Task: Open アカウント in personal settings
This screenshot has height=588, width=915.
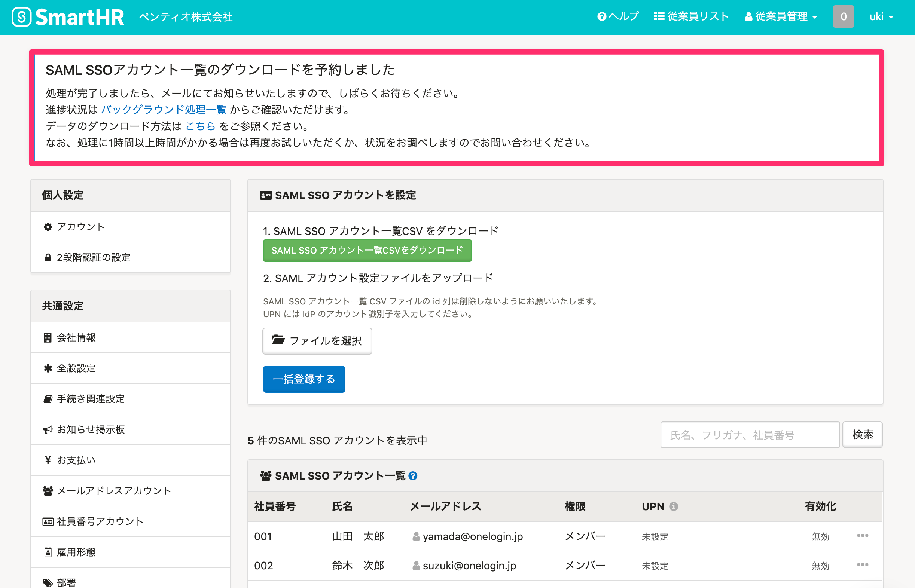Action: (x=131, y=227)
